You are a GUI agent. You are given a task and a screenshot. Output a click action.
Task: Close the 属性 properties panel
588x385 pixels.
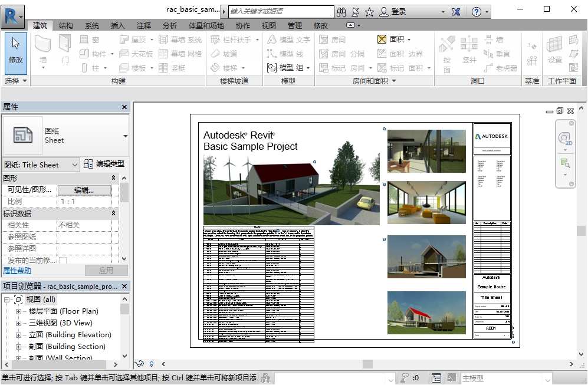click(x=124, y=107)
